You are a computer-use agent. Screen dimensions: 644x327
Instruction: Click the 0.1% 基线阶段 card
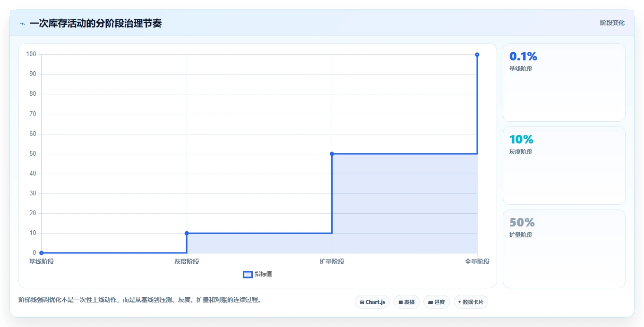pyautogui.click(x=564, y=83)
